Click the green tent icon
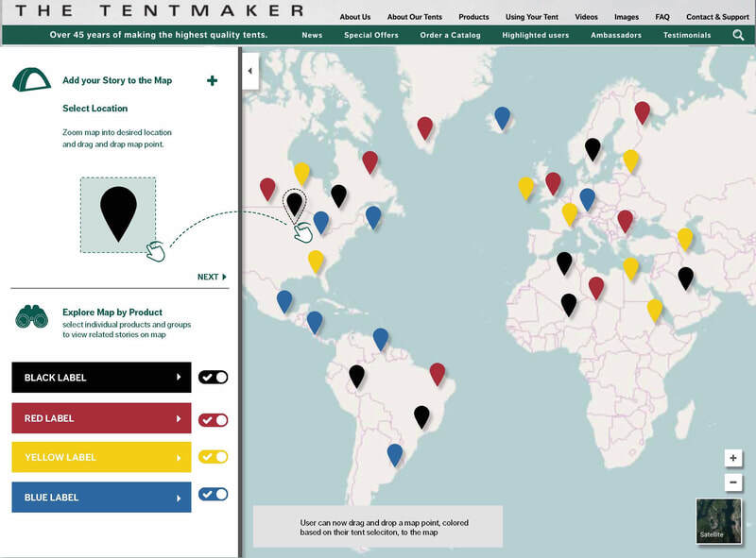This screenshot has height=558, width=756. pyautogui.click(x=31, y=79)
